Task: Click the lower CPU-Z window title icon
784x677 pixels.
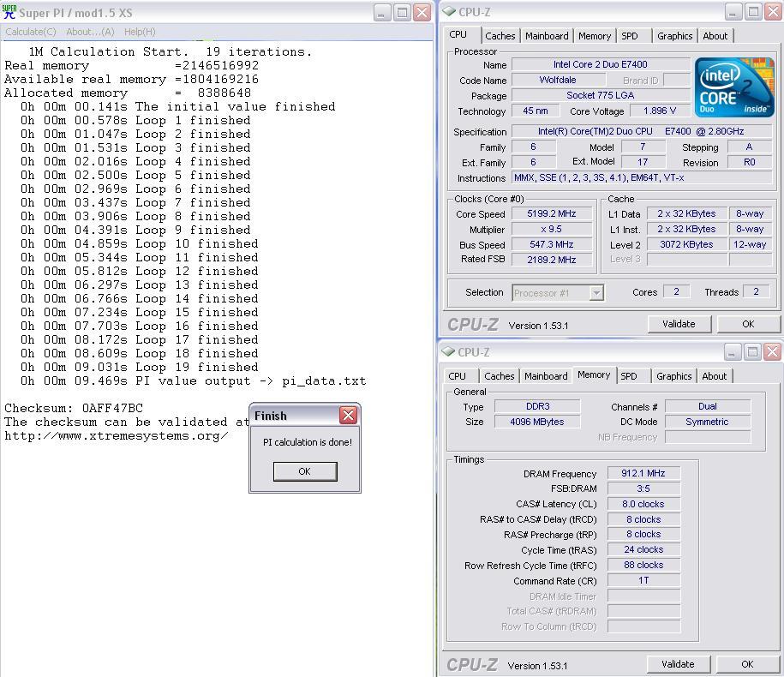Action: pos(448,351)
